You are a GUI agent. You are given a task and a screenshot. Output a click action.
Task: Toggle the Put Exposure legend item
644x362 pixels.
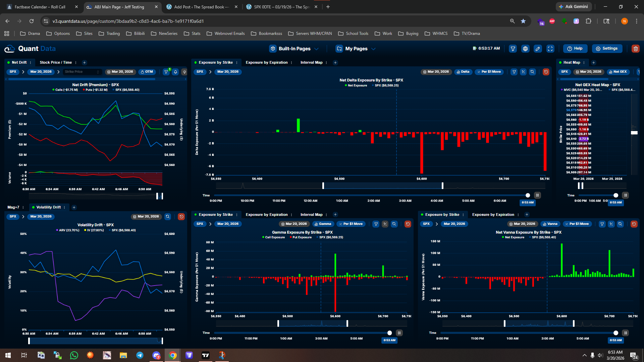click(301, 237)
